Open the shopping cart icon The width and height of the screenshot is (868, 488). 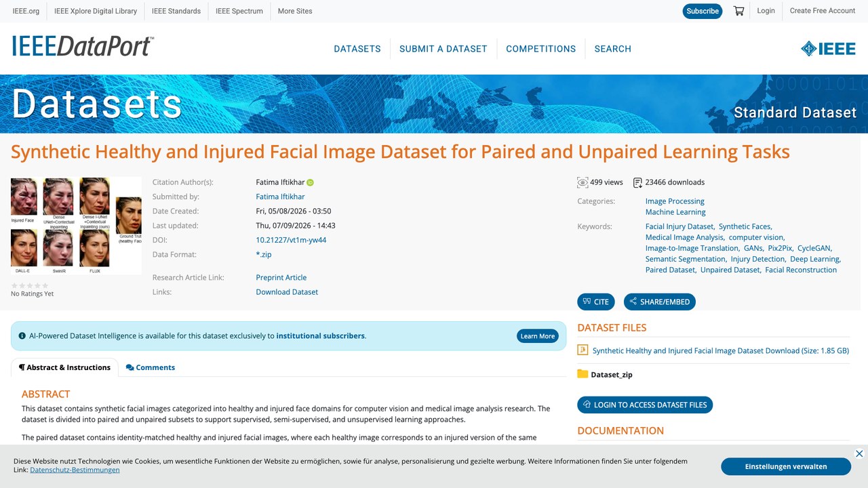click(738, 11)
